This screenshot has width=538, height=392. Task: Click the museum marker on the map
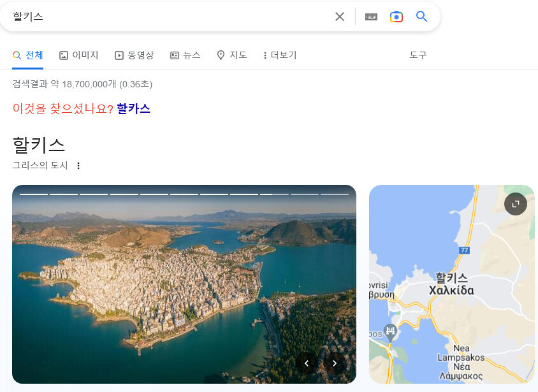[x=391, y=330]
